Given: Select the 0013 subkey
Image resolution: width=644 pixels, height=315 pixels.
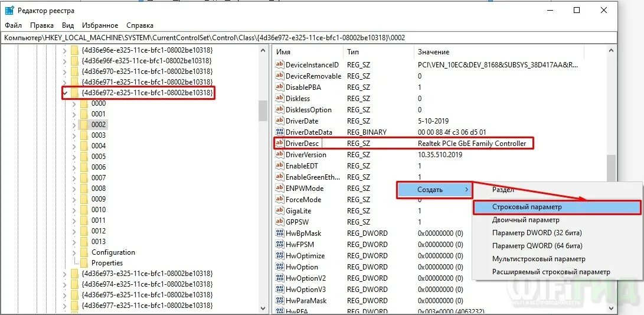Looking at the screenshot, I should (99, 242).
